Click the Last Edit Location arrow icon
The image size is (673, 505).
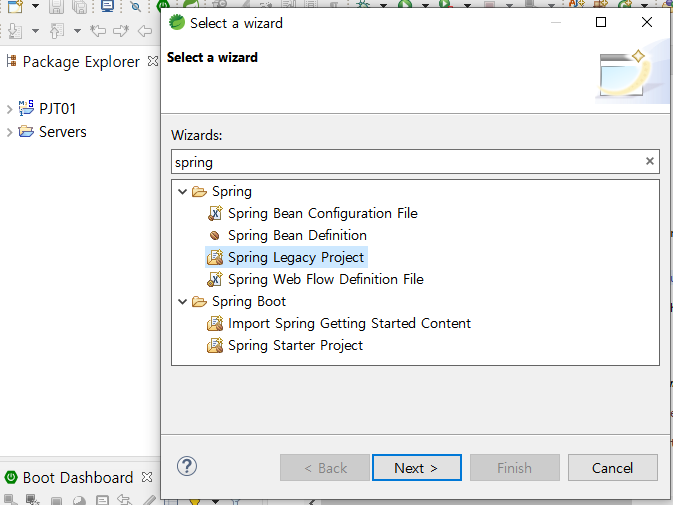(x=98, y=31)
